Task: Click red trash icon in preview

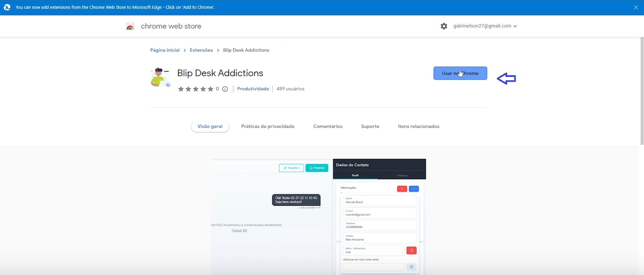Action: (411, 250)
